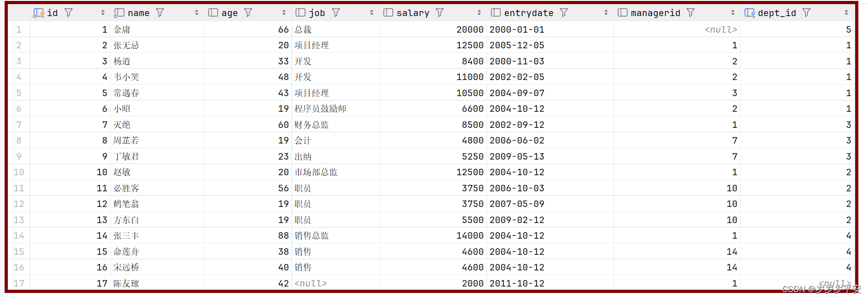Click salary cell 8400
Image resolution: width=868 pixels, height=298 pixels.
pos(473,61)
